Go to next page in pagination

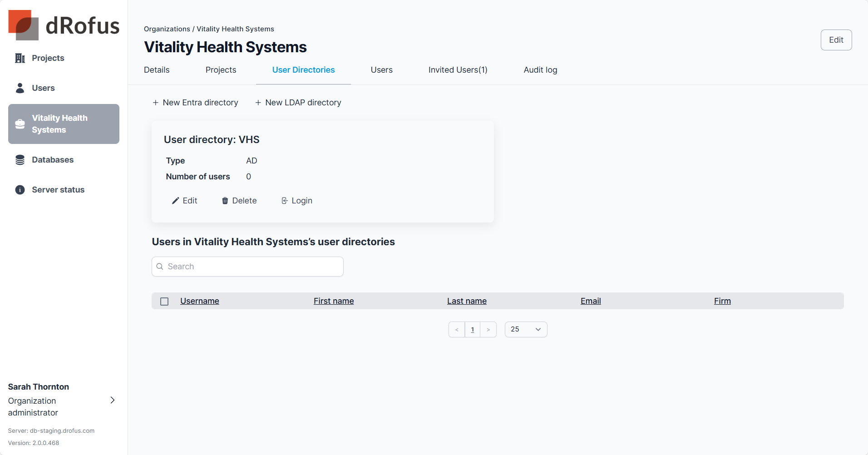[x=488, y=330]
